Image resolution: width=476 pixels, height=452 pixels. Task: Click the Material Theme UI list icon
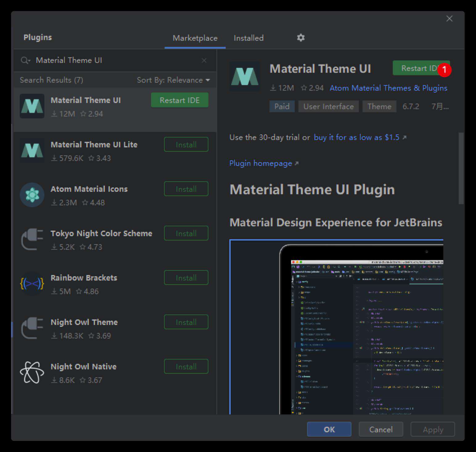pyautogui.click(x=32, y=106)
